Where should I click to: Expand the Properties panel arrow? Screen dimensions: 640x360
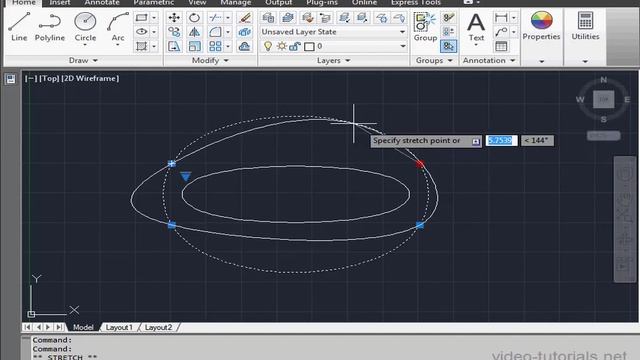(542, 61)
